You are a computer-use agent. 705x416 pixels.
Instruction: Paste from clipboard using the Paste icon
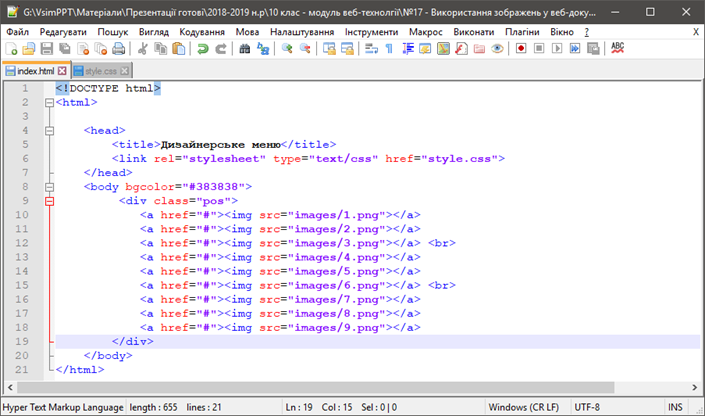click(178, 49)
